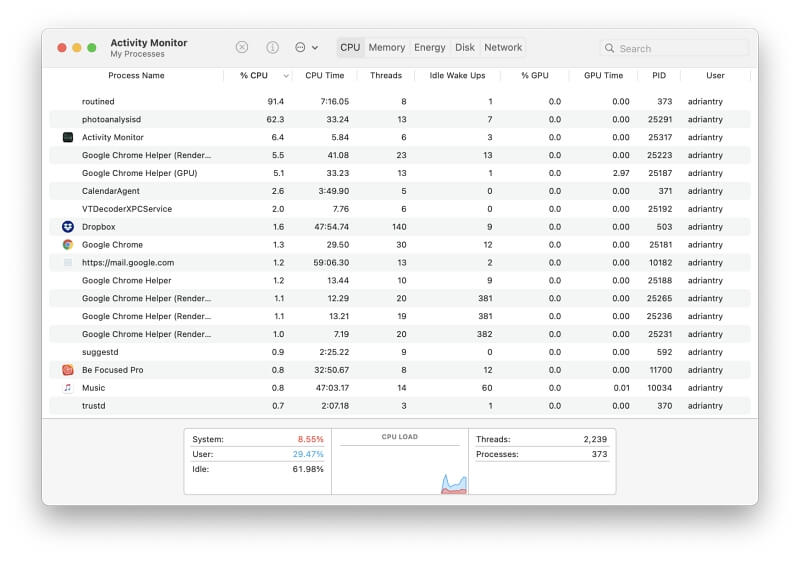Focus the Search field

pyautogui.click(x=674, y=48)
